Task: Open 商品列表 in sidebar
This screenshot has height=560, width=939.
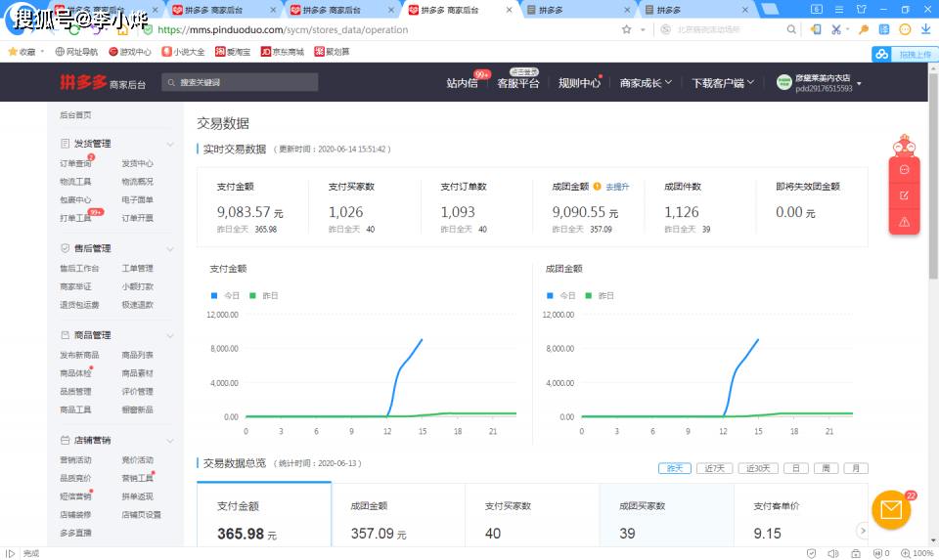Action: coord(138,355)
